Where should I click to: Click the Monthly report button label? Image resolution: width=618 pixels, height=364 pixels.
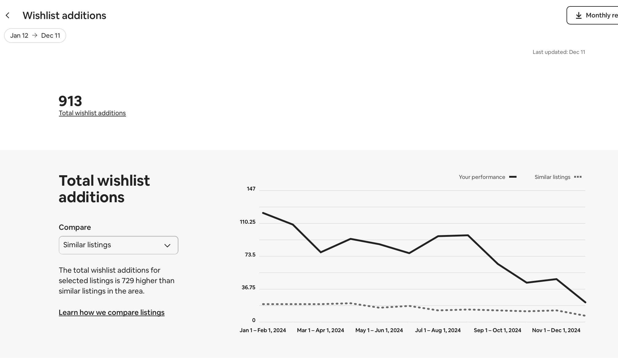(601, 15)
